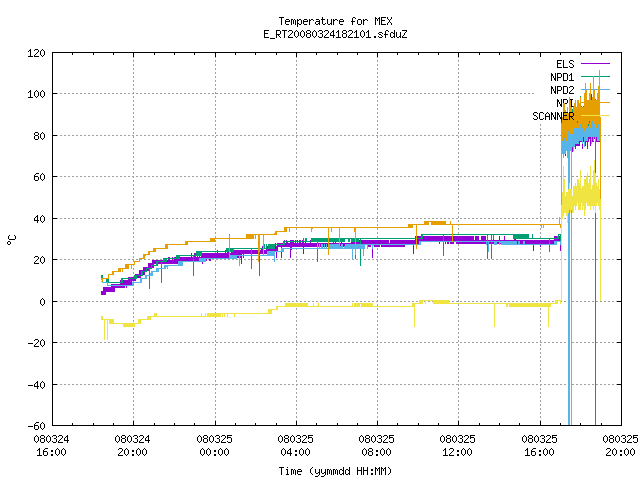Click the y-axis label 80

tap(39, 136)
